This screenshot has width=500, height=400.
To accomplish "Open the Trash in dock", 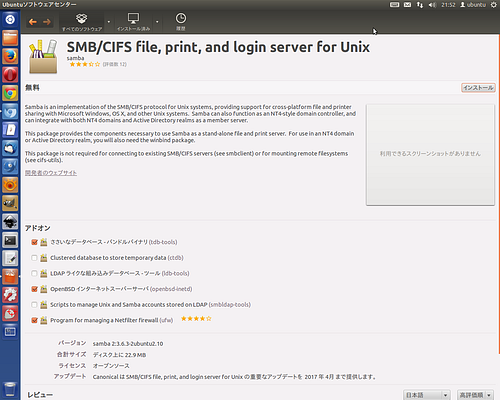I will pos(10,389).
